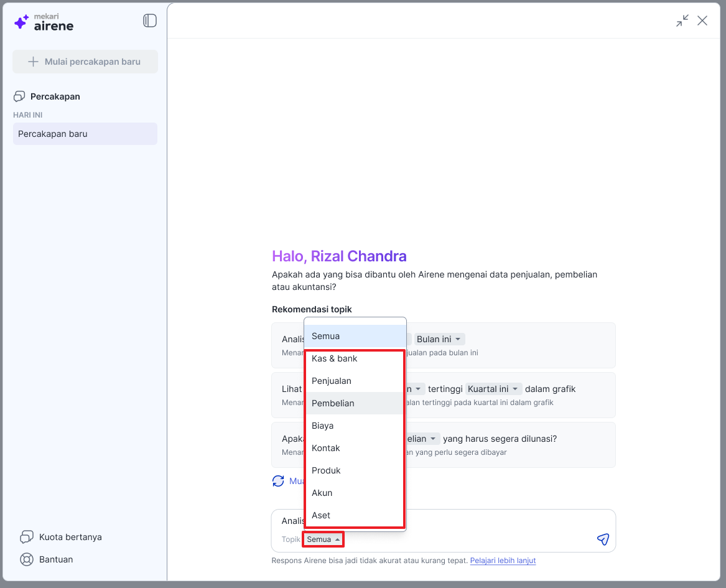The width and height of the screenshot is (726, 588).
Task: Open Kuota bertanya in the sidebar
Action: [61, 537]
